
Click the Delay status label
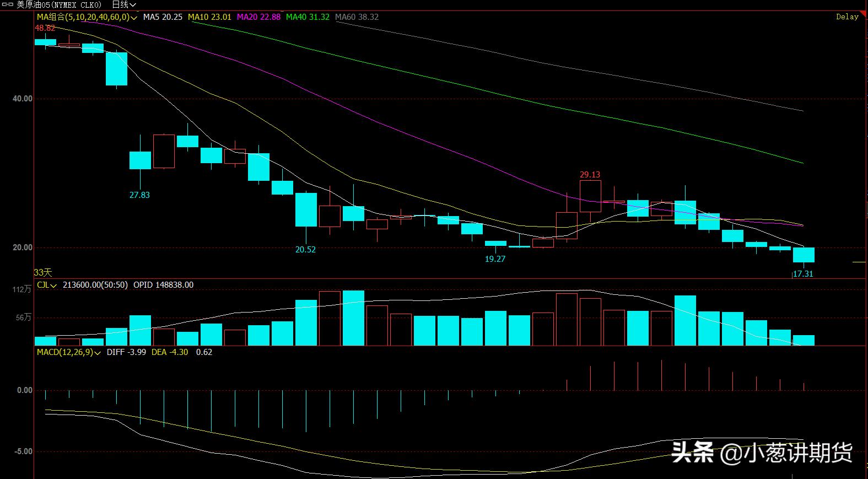[x=847, y=17]
